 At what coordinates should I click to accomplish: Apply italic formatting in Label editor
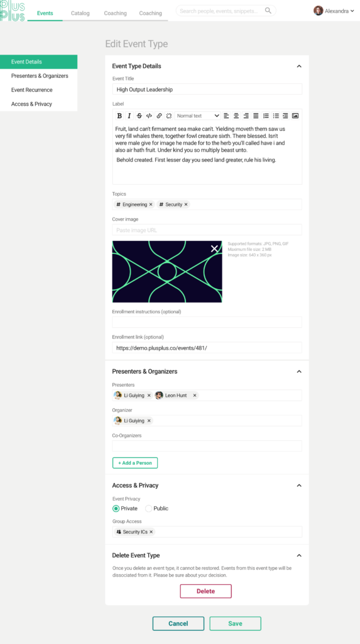129,116
